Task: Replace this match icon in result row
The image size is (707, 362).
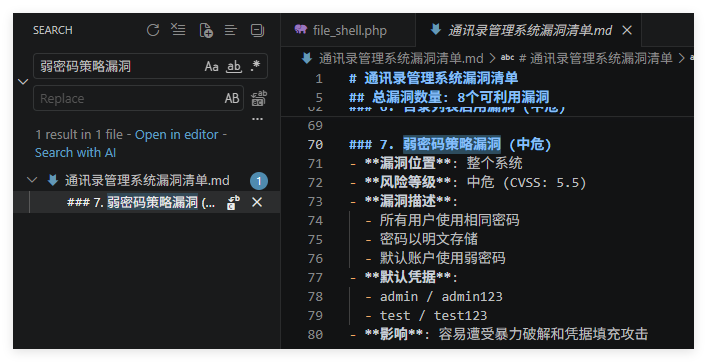Action: click(x=233, y=202)
